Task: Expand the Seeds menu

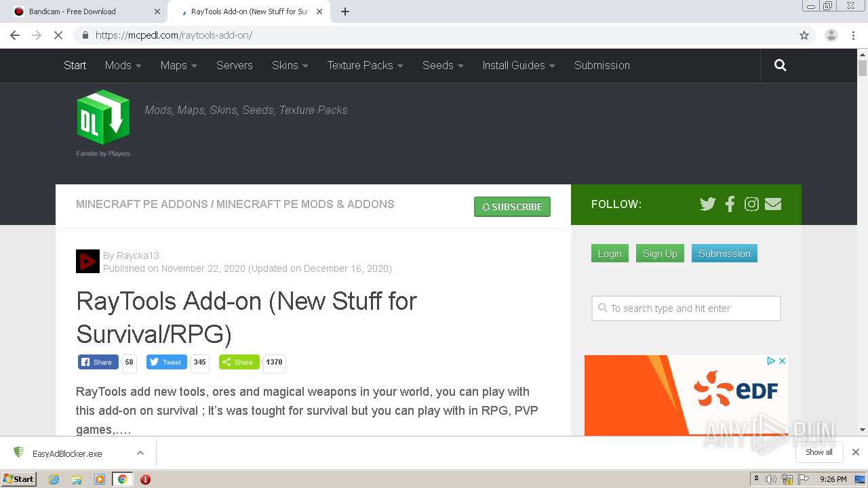Action: point(443,65)
